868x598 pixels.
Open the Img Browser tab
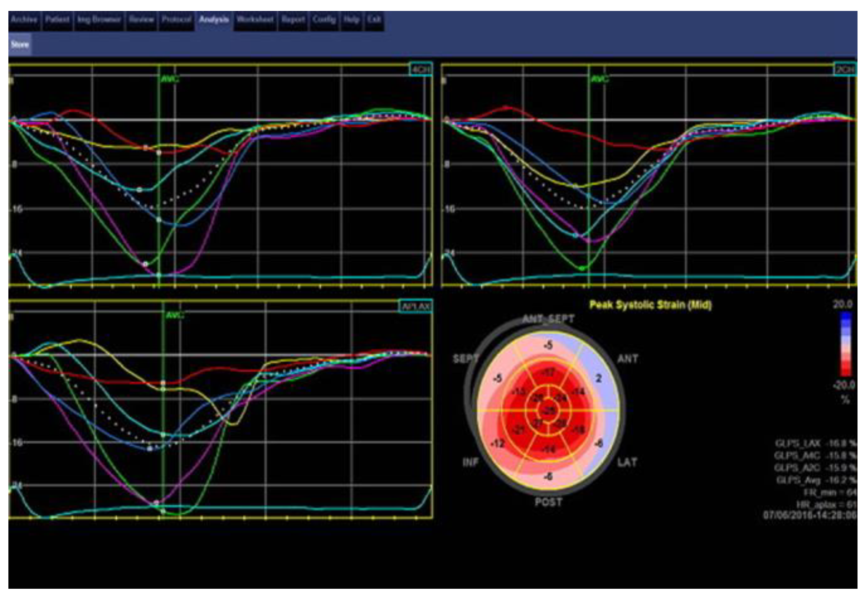click(x=99, y=20)
